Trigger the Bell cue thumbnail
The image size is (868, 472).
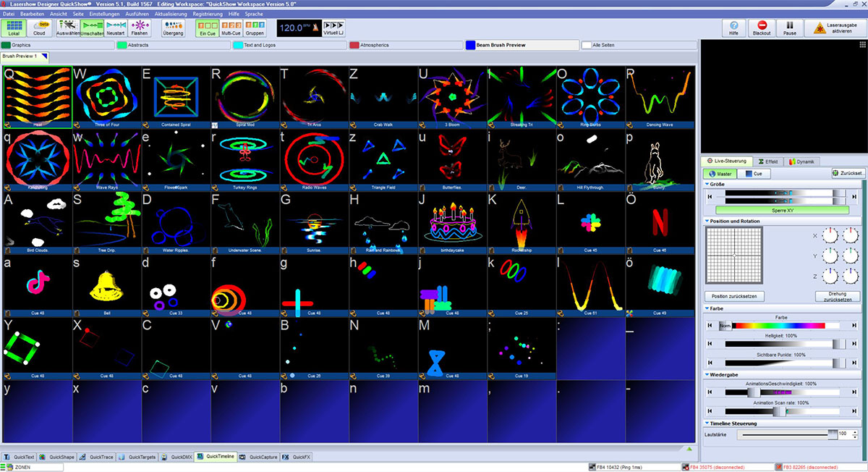click(x=107, y=286)
